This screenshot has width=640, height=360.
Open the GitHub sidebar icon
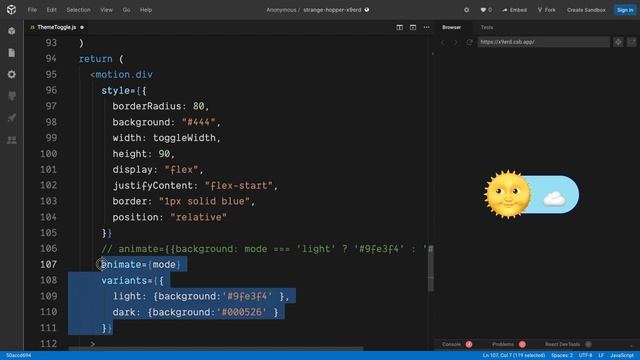[11, 96]
